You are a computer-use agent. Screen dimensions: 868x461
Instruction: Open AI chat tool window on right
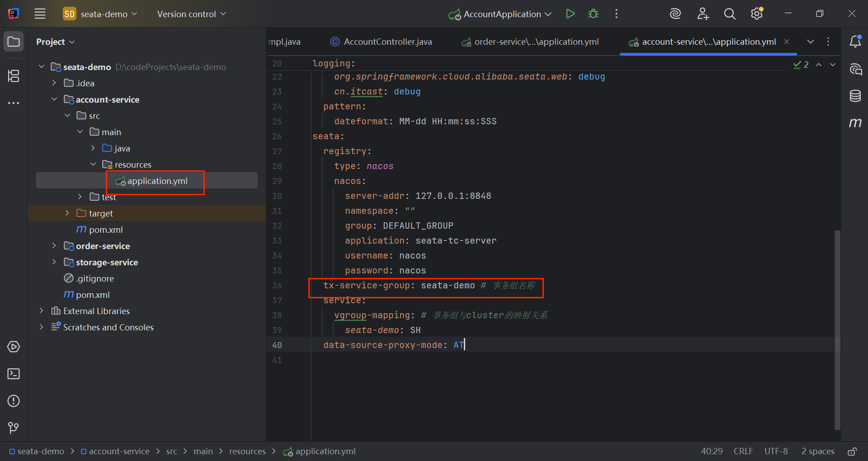pos(855,69)
